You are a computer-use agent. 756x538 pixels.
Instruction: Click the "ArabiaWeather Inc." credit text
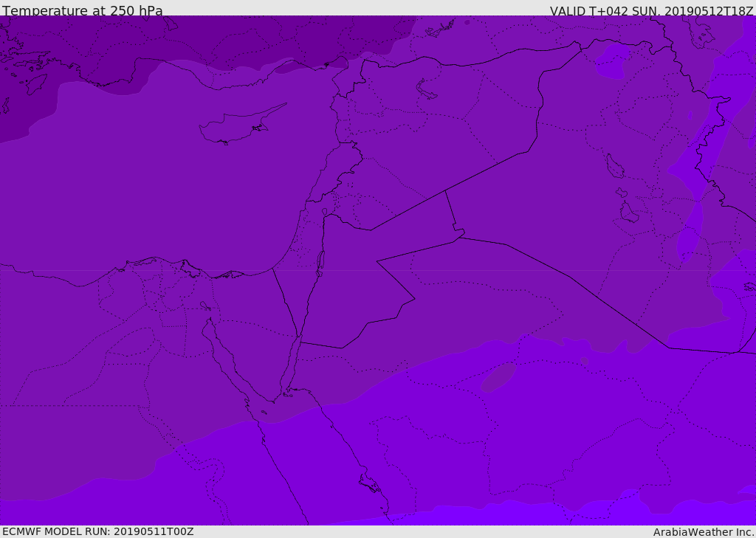pos(703,532)
